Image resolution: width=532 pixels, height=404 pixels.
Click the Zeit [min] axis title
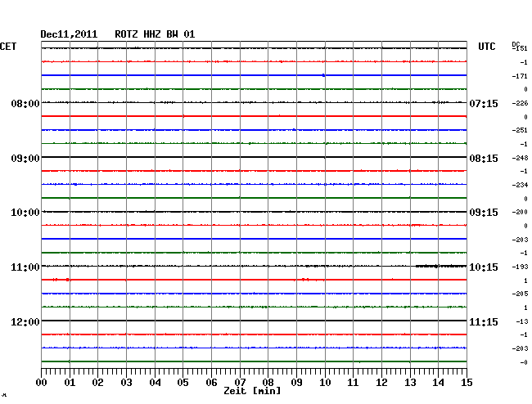point(252,391)
